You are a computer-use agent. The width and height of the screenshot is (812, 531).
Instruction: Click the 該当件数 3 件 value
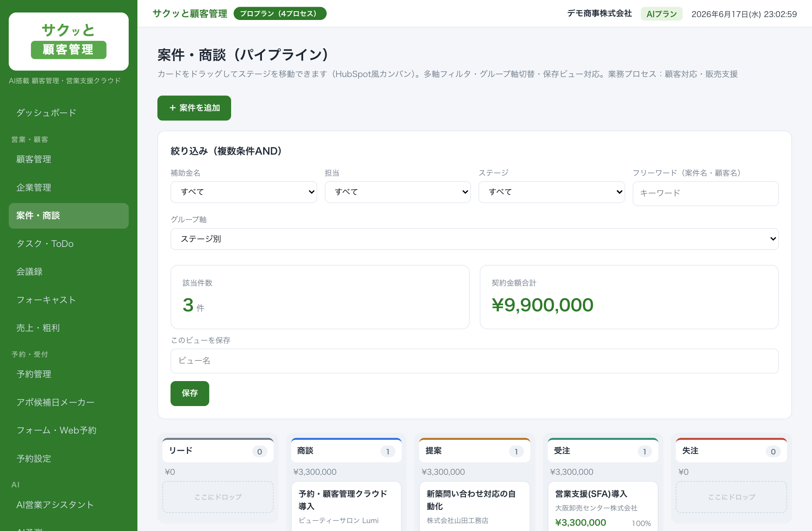point(194,305)
